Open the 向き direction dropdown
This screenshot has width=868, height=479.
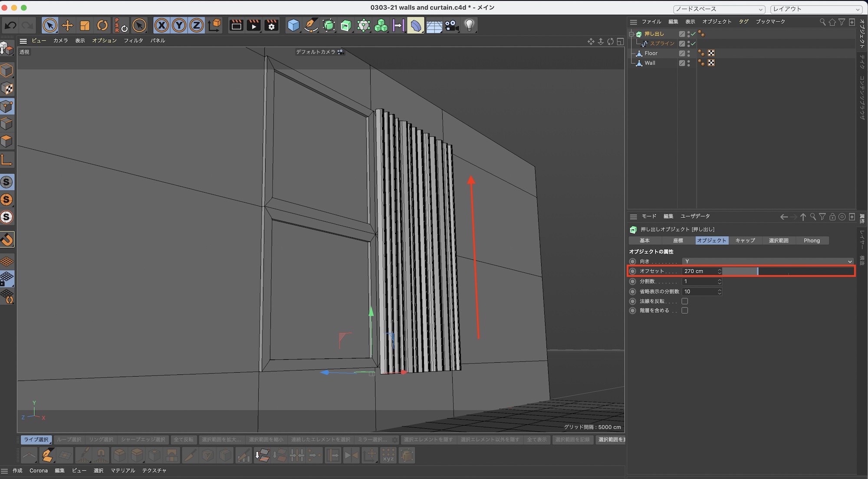coord(767,261)
